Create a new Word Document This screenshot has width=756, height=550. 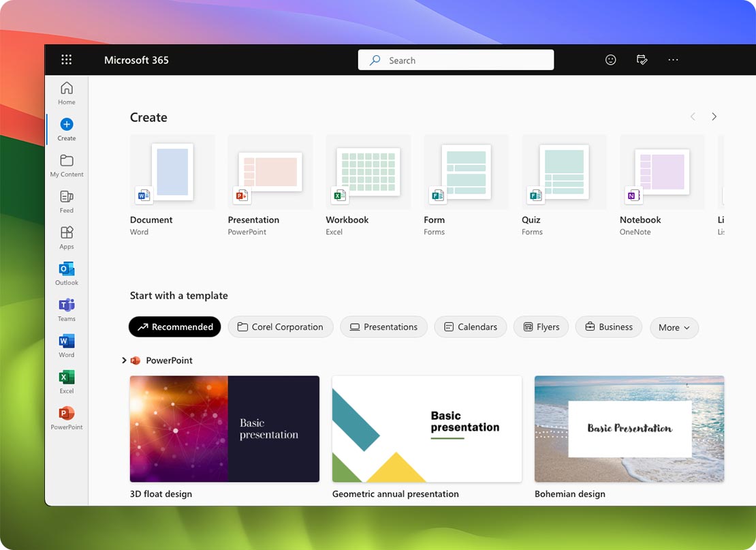(172, 172)
